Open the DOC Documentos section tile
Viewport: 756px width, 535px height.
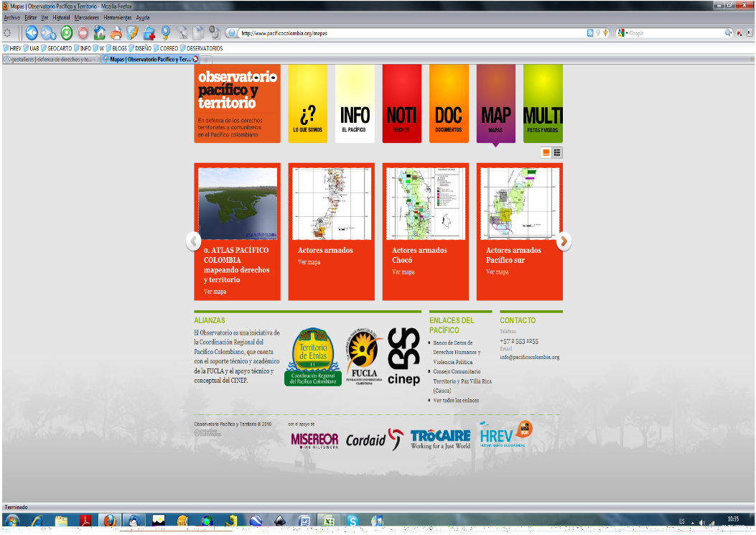448,103
